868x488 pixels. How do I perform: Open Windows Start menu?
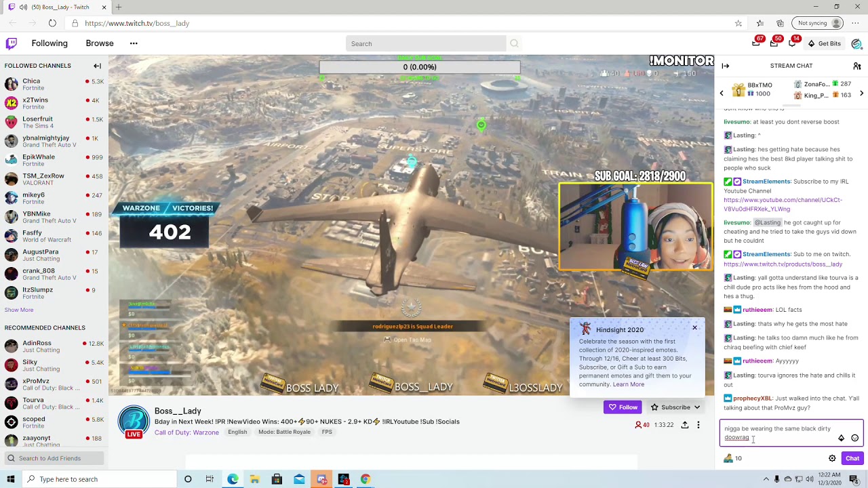[10, 479]
